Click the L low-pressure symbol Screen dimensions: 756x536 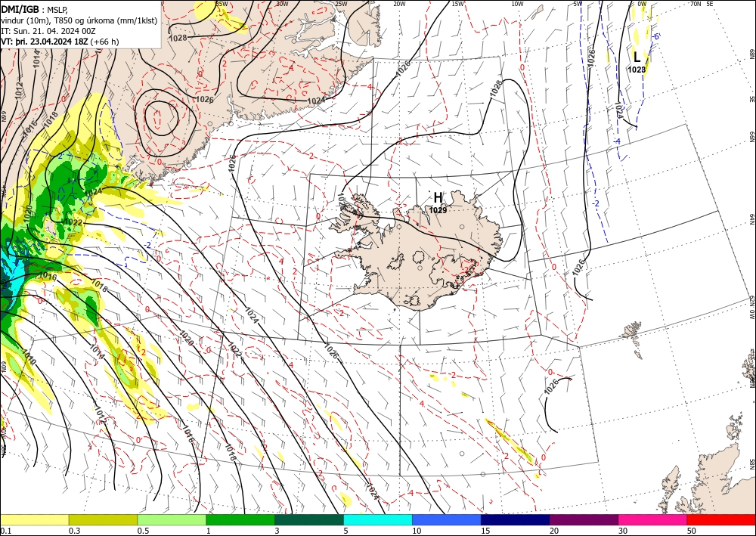pyautogui.click(x=637, y=57)
